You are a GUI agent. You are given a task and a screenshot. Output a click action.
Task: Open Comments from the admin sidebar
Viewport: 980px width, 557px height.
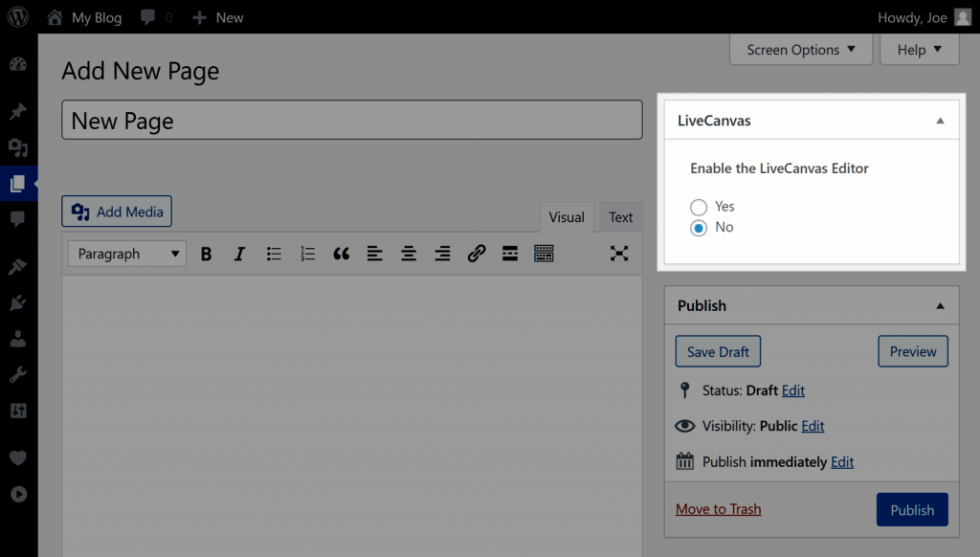[17, 221]
